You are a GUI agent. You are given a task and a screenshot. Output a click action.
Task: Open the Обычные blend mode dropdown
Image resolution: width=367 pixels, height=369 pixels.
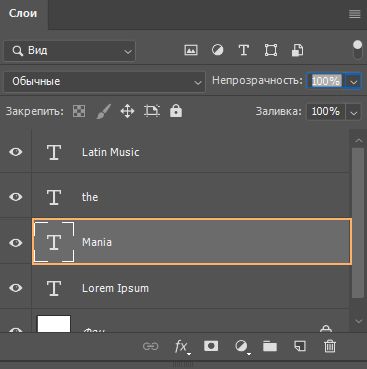tap(104, 81)
